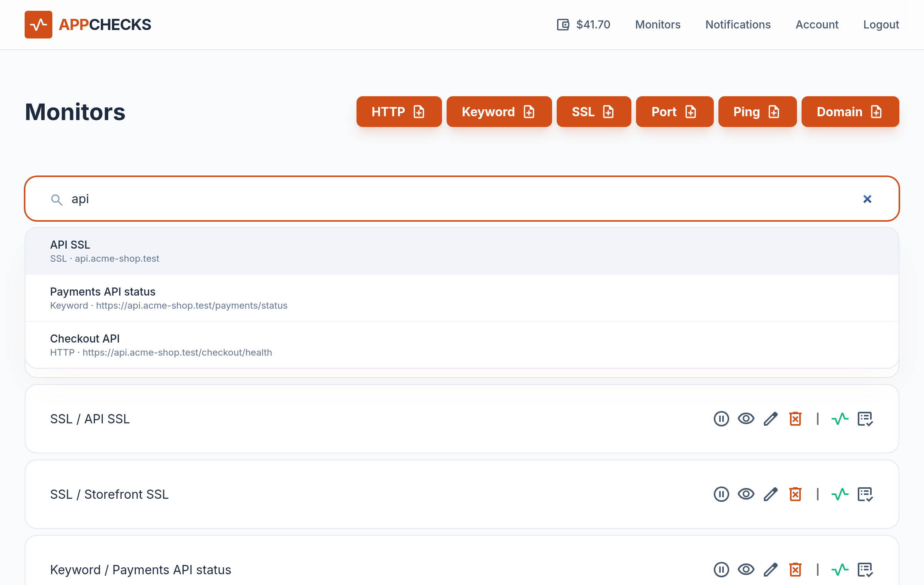Click 'SSL / API SSL' row title
This screenshot has width=924, height=585.
coord(90,419)
